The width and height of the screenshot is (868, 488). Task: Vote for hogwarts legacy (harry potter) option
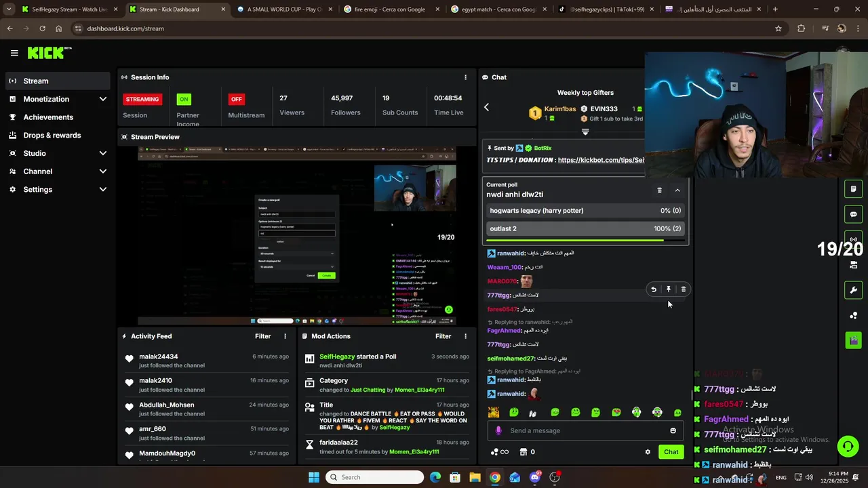(585, 211)
